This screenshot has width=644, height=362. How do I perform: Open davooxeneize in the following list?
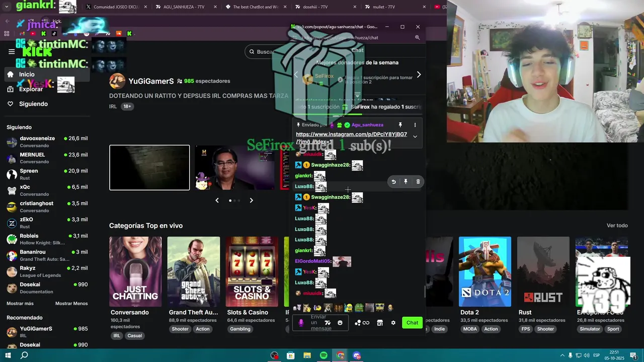pyautogui.click(x=47, y=142)
